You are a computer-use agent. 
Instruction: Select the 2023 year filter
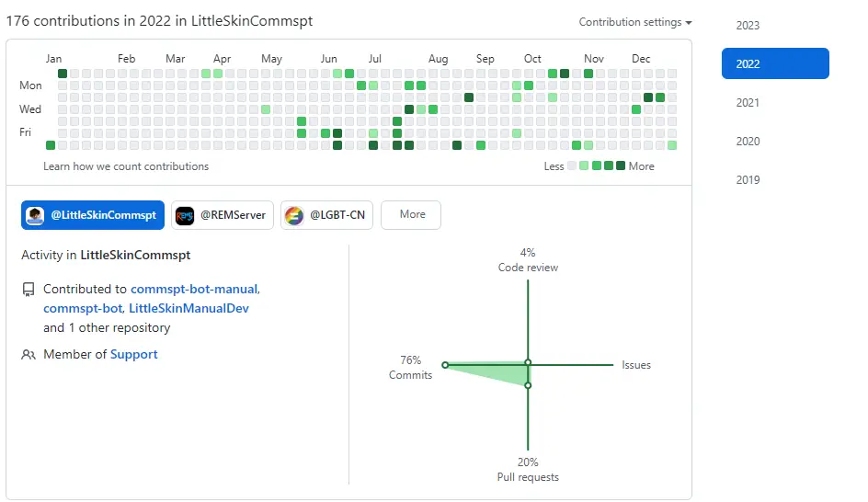(x=748, y=26)
